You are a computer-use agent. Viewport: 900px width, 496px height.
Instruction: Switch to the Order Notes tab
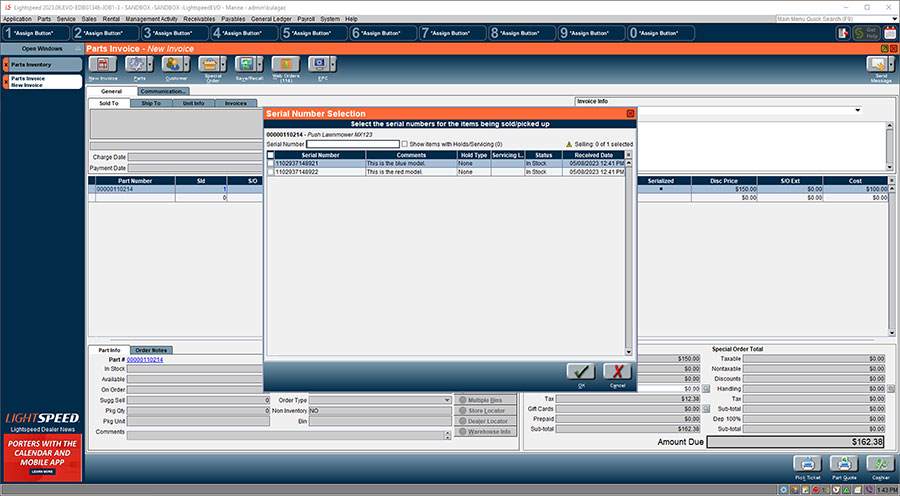tap(151, 350)
